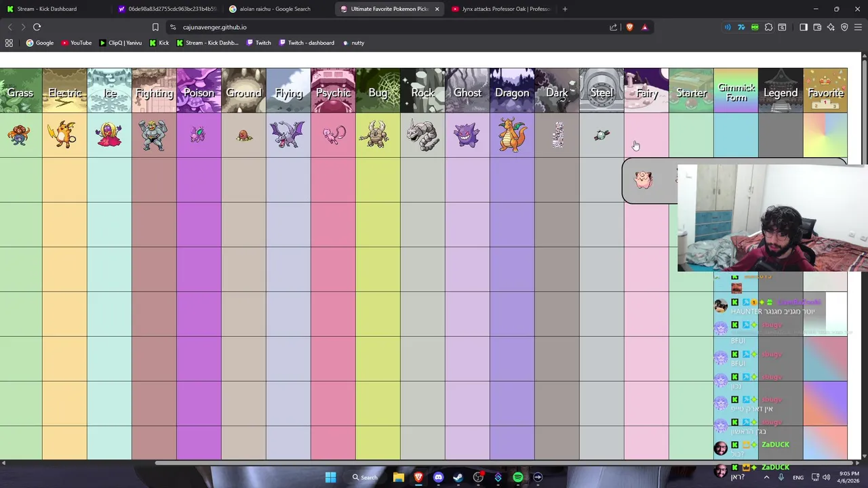Screen dimensions: 868x488
Task: Open the YouTube bookmark
Action: click(x=77, y=43)
